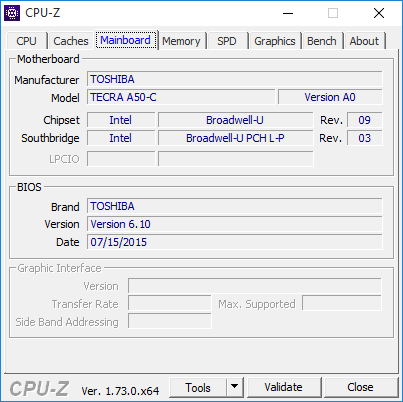Image resolution: width=403 pixels, height=402 pixels.
Task: Click the Chipset Broadwell-U field
Action: (235, 120)
